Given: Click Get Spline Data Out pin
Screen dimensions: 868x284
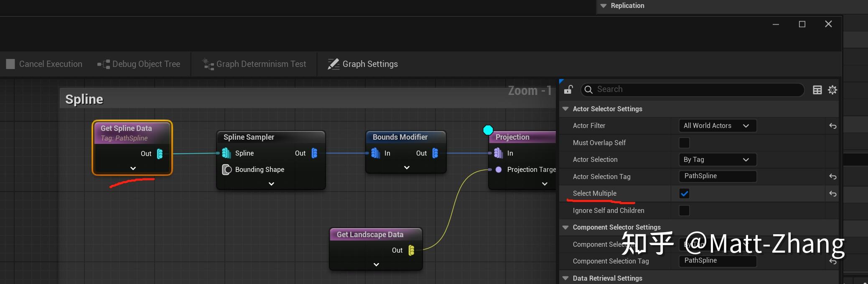Looking at the screenshot, I should click(x=160, y=154).
